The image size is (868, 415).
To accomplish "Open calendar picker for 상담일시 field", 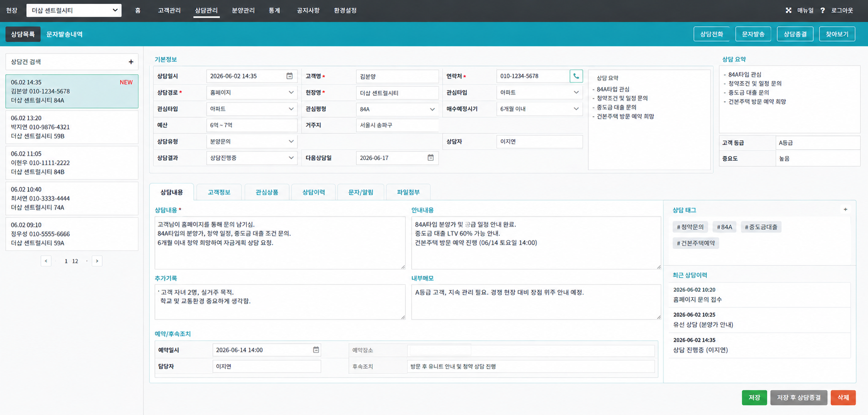I will coord(289,76).
